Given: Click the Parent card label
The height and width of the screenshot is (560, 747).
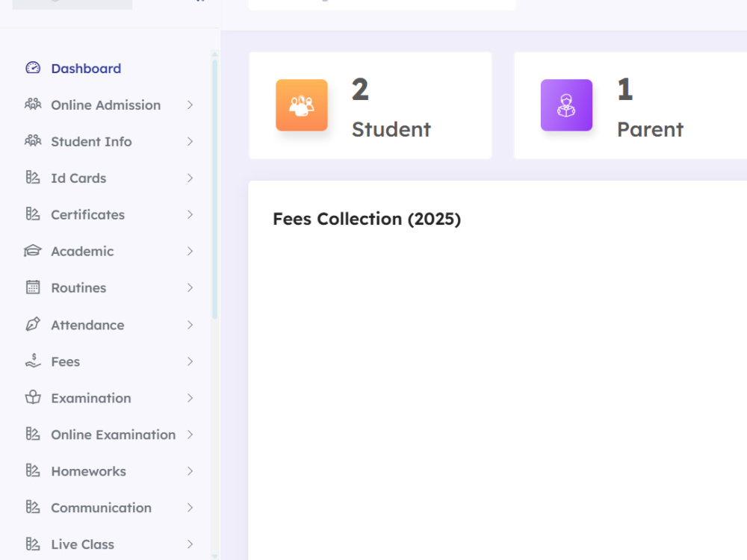Looking at the screenshot, I should (651, 129).
